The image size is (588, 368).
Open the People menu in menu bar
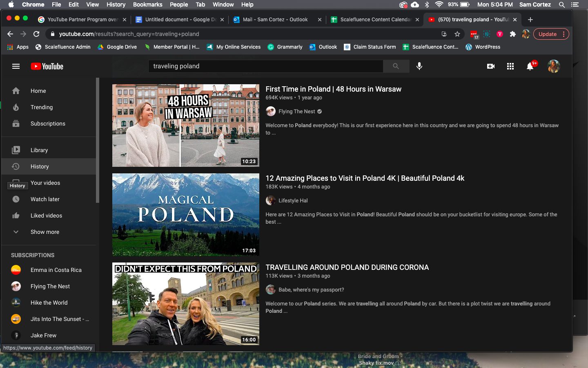179,4
